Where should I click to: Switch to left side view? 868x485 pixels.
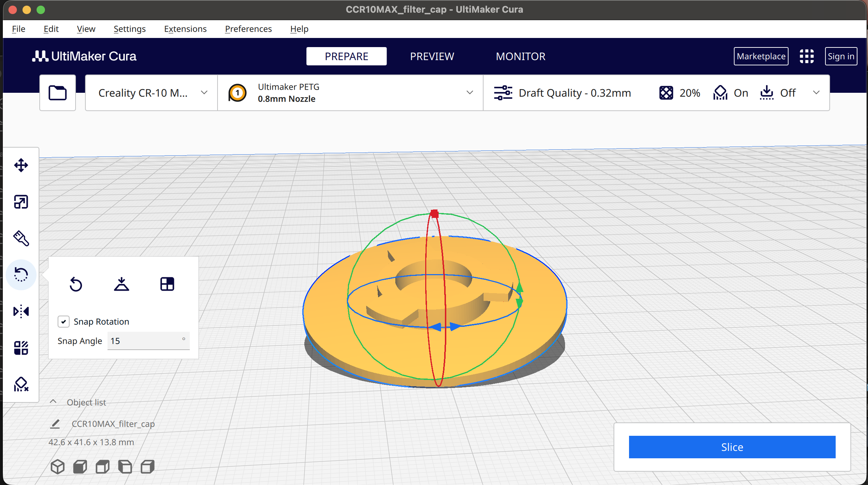(x=125, y=467)
